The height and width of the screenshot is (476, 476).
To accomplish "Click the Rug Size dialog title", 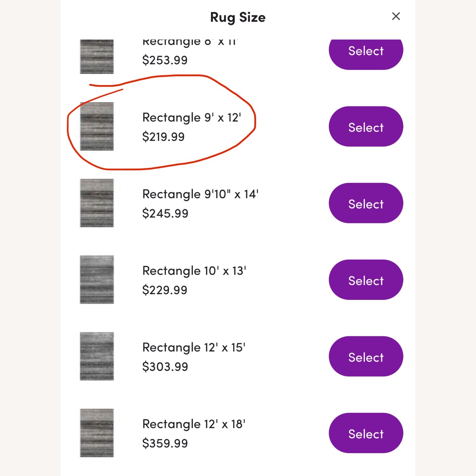I will click(237, 17).
